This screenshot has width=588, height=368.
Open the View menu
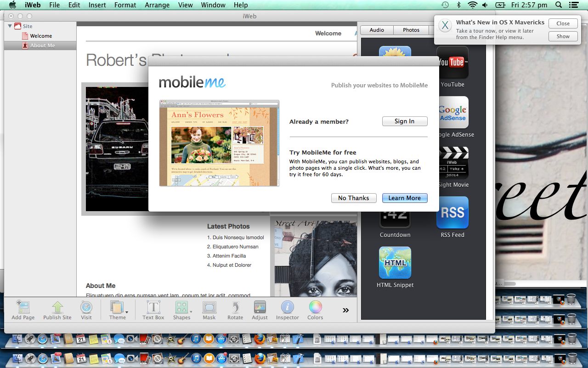tap(185, 5)
